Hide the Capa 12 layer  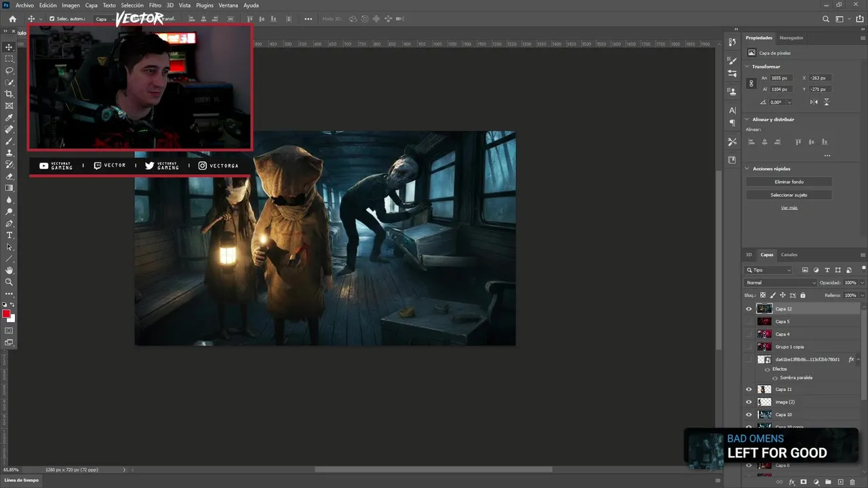coord(749,309)
